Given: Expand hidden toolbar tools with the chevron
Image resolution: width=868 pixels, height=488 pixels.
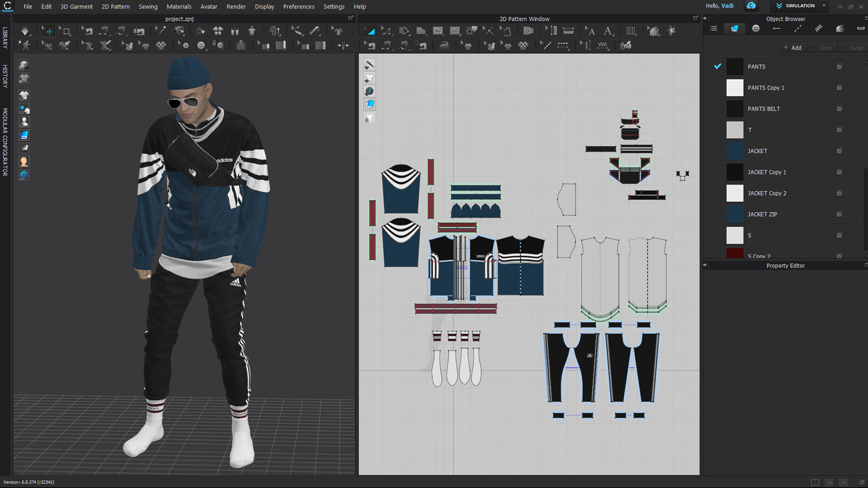Looking at the screenshot, I should click(353, 30).
